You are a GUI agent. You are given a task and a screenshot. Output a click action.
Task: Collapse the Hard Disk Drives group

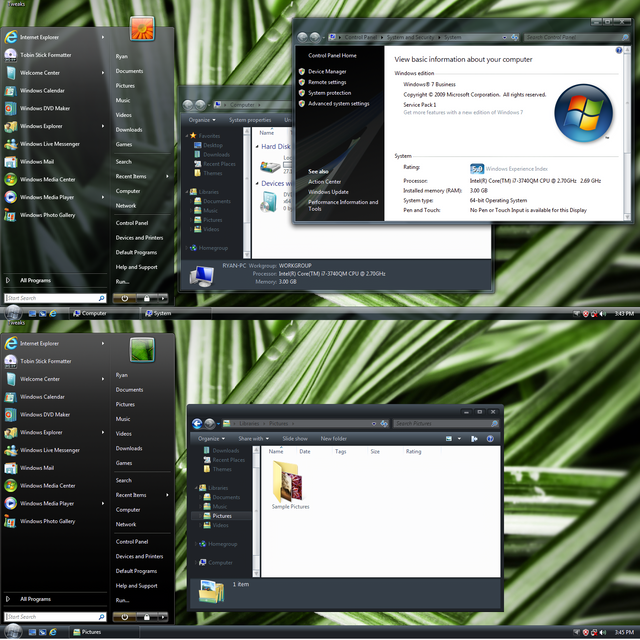point(257,147)
